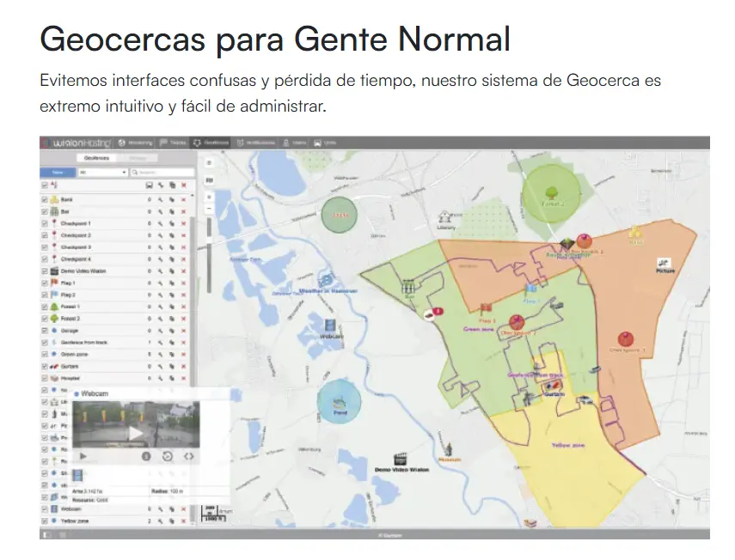Edit the Yellow zone geofence properties
This screenshot has height=560, width=735.
[161, 520]
